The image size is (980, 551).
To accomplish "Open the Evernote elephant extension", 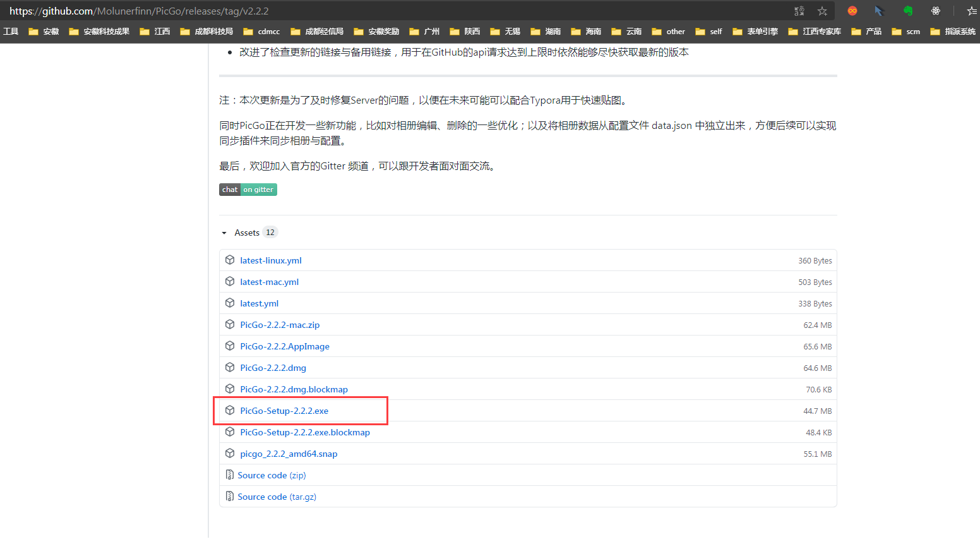I will pos(908,11).
